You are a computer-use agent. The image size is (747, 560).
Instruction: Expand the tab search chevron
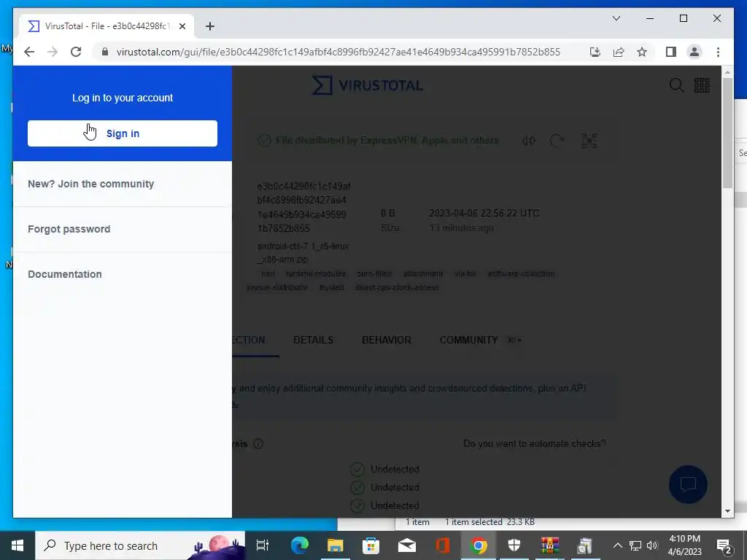click(x=616, y=18)
